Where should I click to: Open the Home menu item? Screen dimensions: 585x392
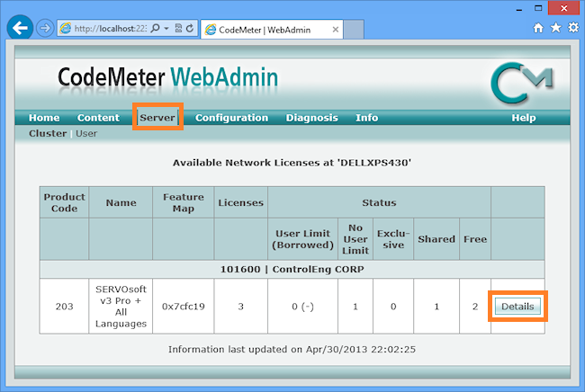[44, 118]
